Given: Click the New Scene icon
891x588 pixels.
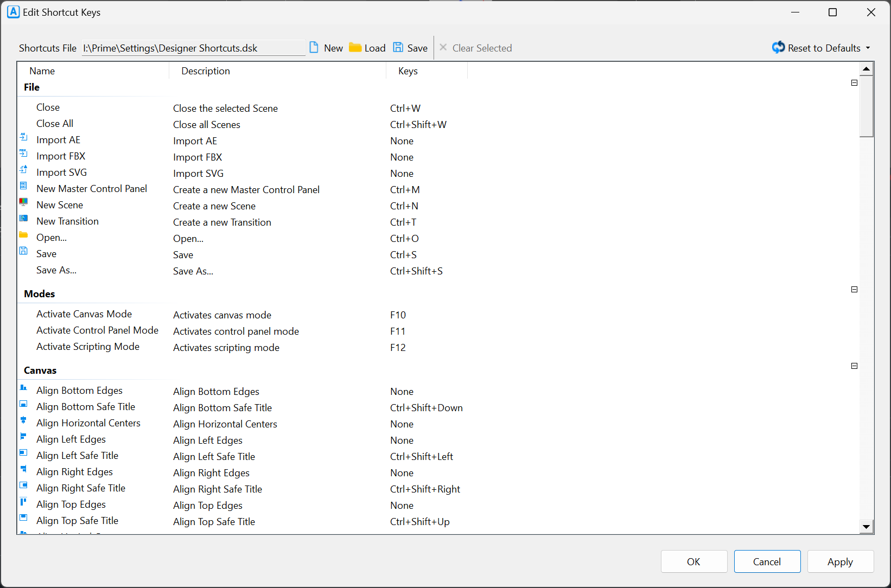Looking at the screenshot, I should [x=23, y=202].
